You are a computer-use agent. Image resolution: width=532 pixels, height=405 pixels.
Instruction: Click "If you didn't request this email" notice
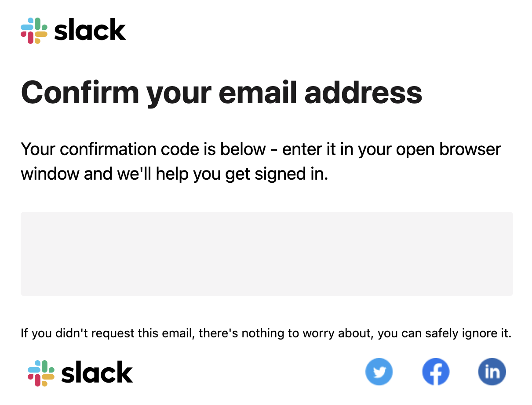108,333
